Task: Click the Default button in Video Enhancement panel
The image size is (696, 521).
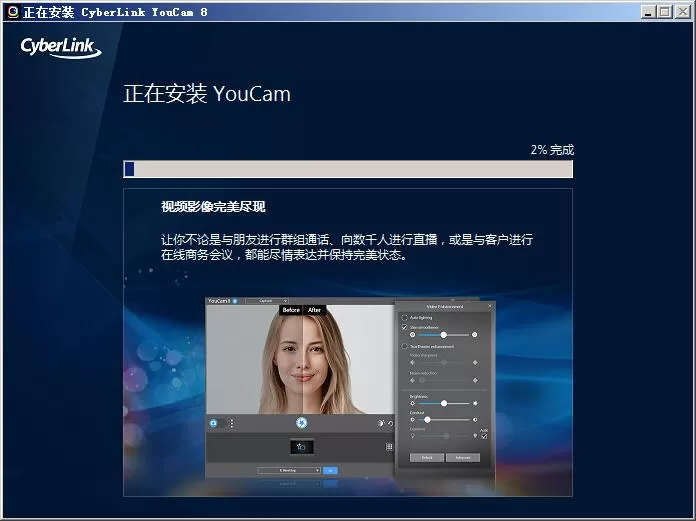Action: tap(427, 458)
